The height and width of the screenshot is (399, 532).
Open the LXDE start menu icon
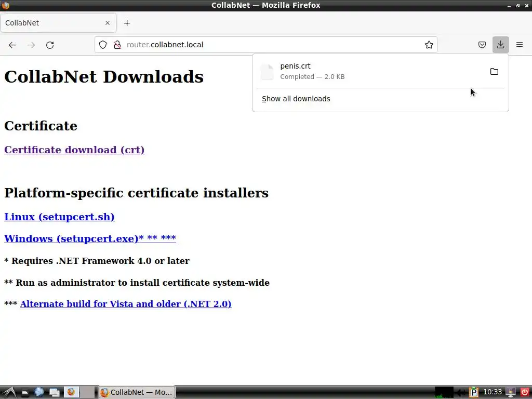9,393
